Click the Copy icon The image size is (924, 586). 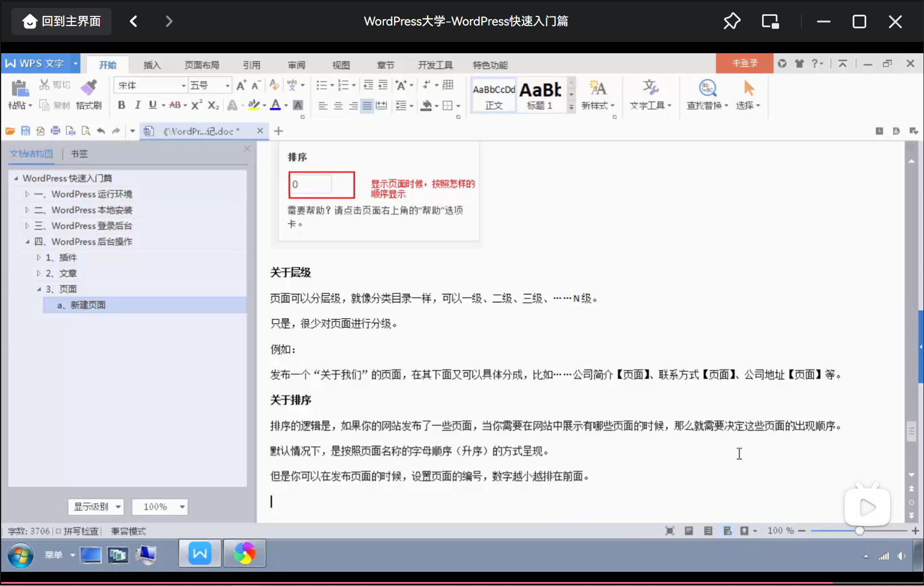coord(44,105)
